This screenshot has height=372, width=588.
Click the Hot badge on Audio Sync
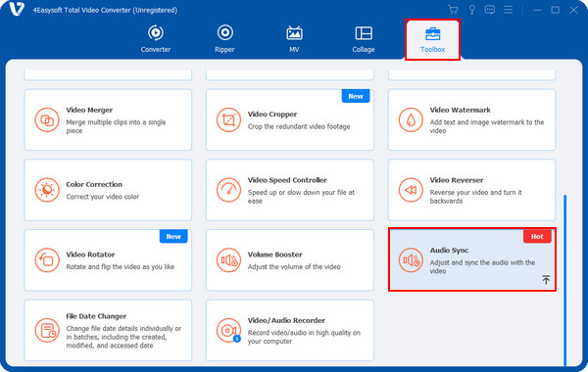click(537, 236)
